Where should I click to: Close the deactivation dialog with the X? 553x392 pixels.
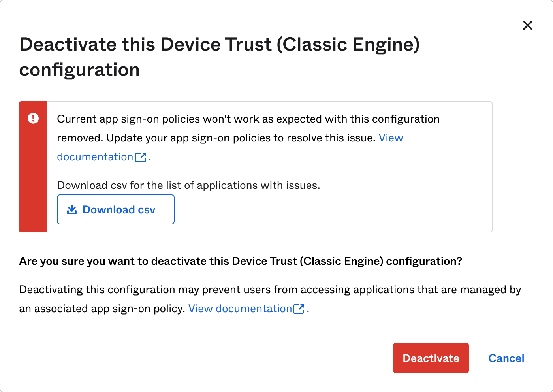click(527, 25)
